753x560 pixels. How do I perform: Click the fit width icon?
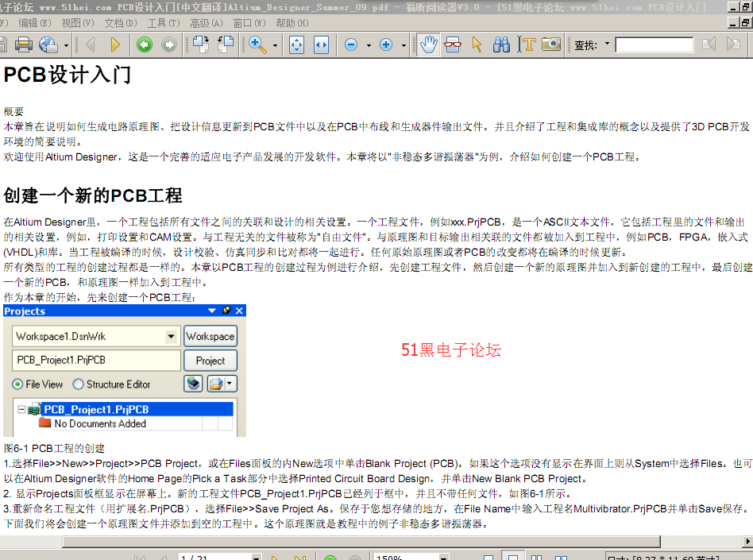(x=321, y=44)
